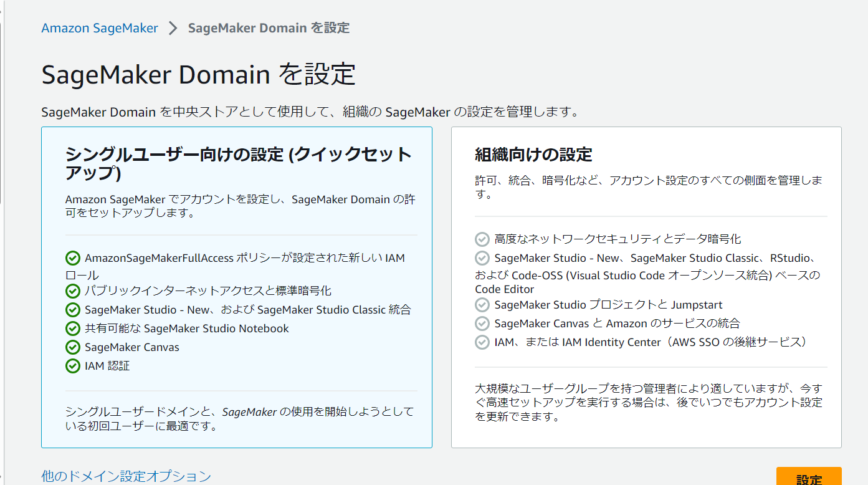Open the 他のドメイン設定オプション link
Image resolution: width=868 pixels, height=485 pixels.
tap(126, 477)
